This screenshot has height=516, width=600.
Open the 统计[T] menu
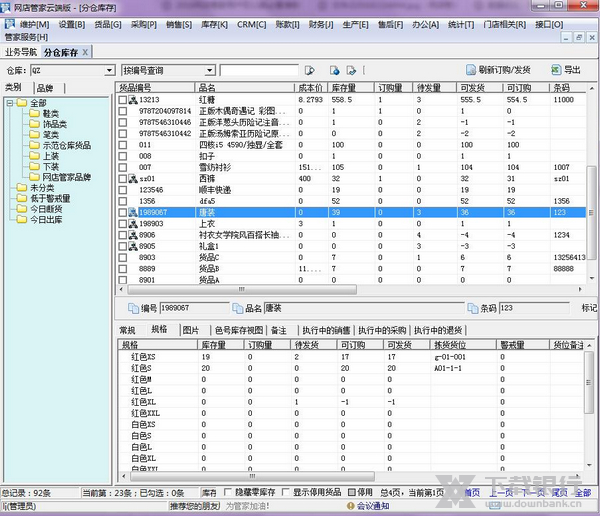[461, 24]
